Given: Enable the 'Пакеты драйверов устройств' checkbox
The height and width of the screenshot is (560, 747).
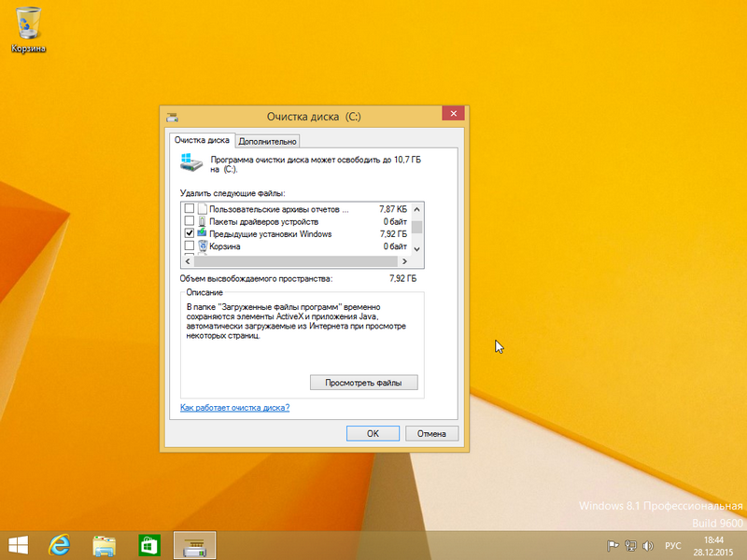Looking at the screenshot, I should pos(190,222).
